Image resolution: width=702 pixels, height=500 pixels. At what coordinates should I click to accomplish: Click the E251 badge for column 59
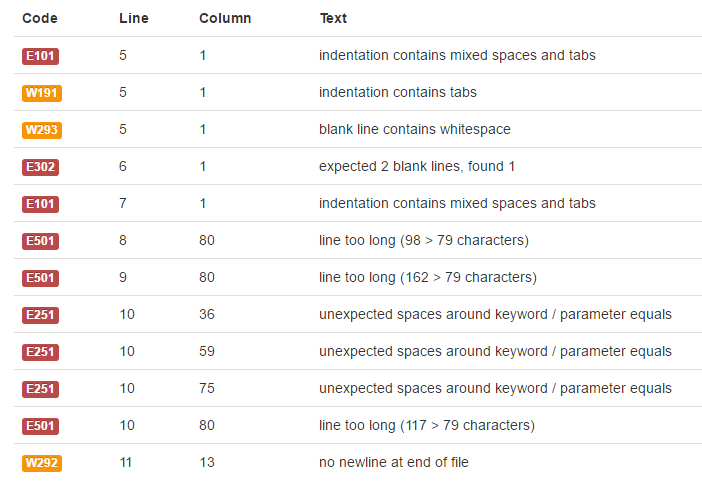[40, 352]
